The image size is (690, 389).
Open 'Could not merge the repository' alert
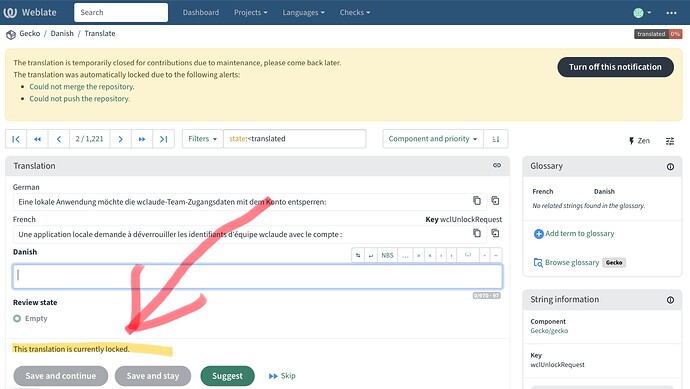(82, 87)
